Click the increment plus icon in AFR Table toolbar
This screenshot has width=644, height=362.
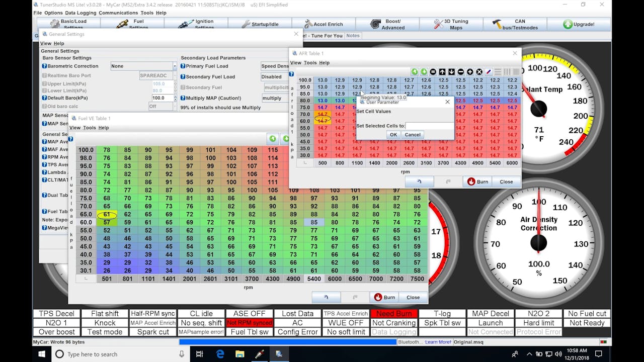[x=470, y=72]
